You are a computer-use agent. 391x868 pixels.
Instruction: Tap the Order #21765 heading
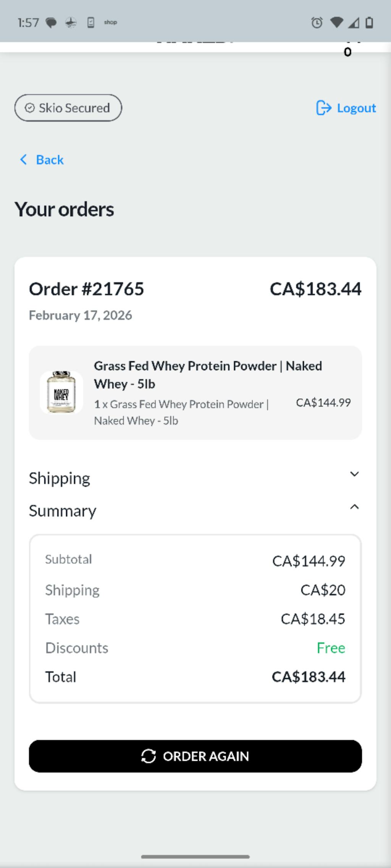[x=87, y=289]
